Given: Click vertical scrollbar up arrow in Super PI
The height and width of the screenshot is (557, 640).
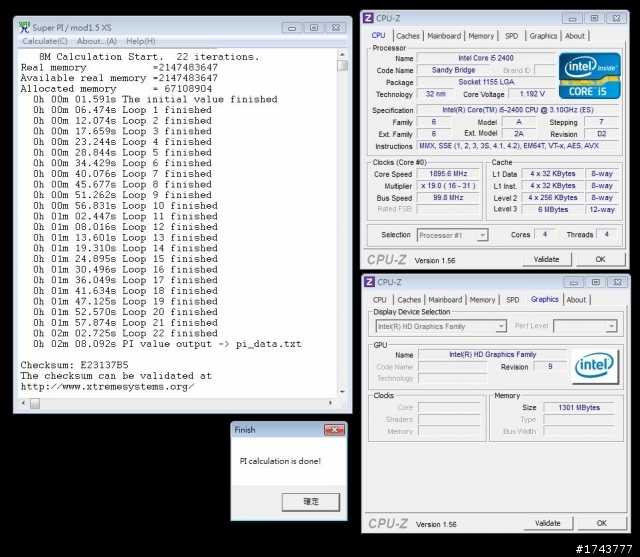Looking at the screenshot, I should click(342, 55).
